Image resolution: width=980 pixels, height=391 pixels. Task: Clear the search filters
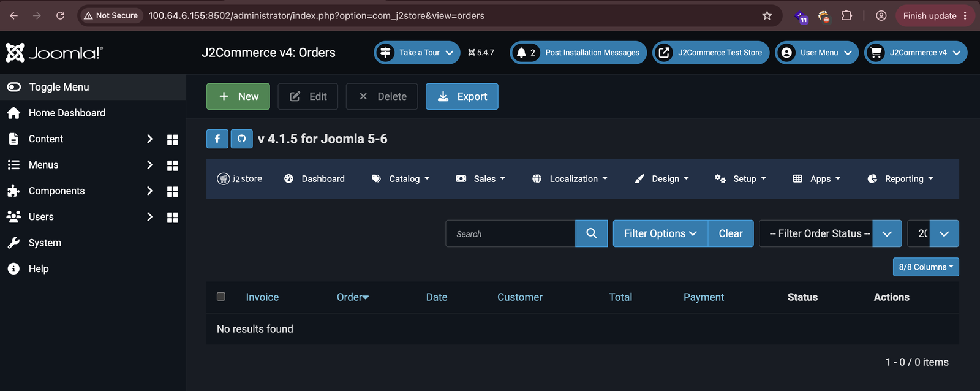point(731,233)
